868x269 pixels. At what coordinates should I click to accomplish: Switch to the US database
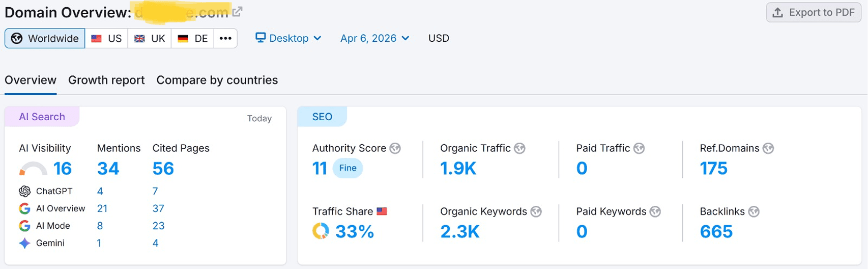click(106, 38)
